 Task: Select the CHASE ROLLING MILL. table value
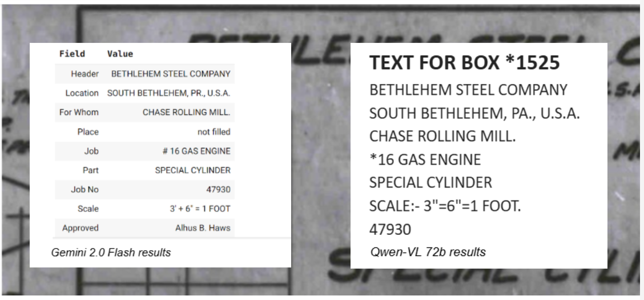coord(187,112)
